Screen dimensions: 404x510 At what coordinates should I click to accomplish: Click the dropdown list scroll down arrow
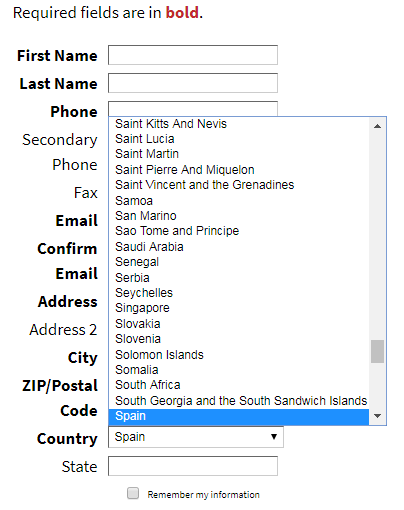(x=377, y=416)
